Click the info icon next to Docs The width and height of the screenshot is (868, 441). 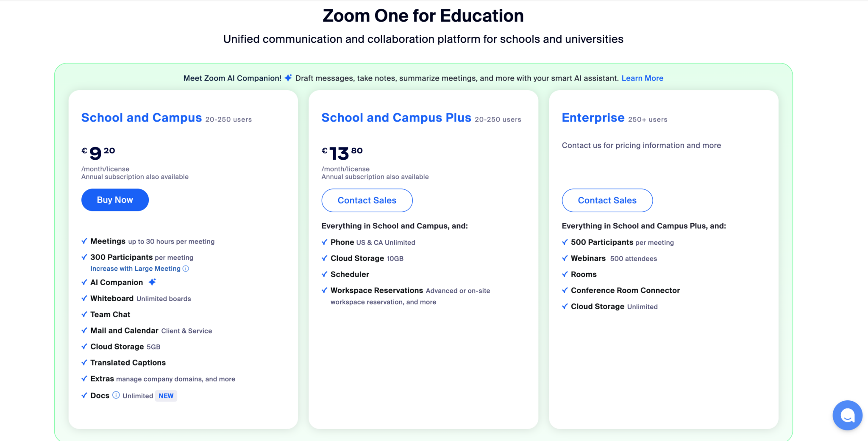coord(116,395)
